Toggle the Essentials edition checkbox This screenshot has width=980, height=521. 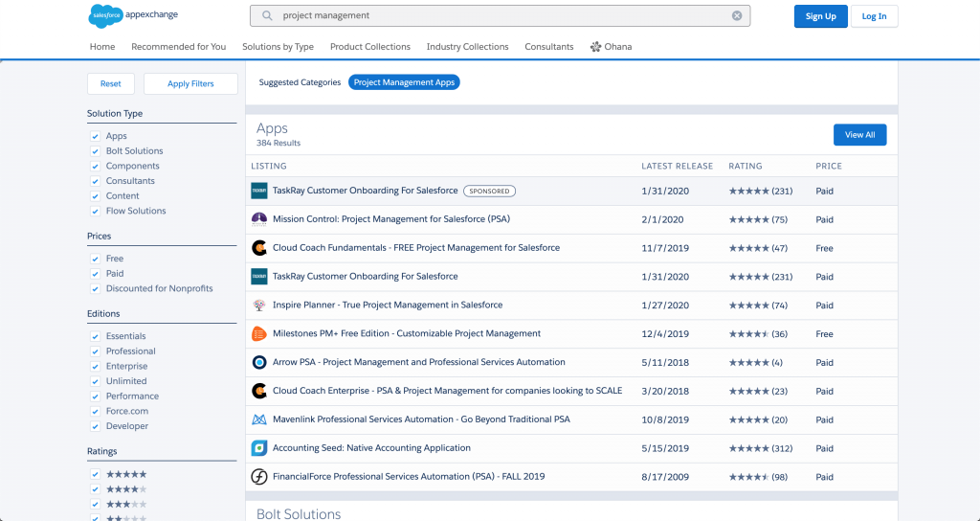(x=95, y=336)
